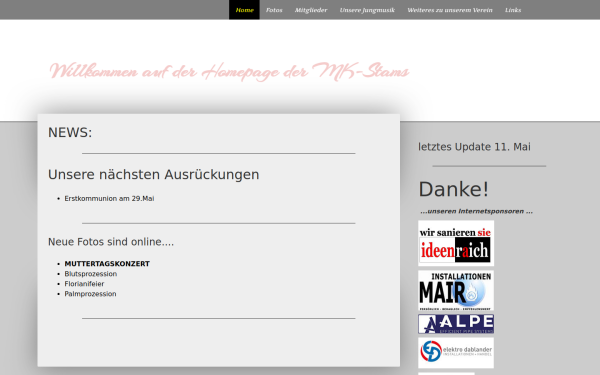Image resolution: width=600 pixels, height=375 pixels.
Task: Click the ideenraich sponsor logo
Action: [x=456, y=243]
